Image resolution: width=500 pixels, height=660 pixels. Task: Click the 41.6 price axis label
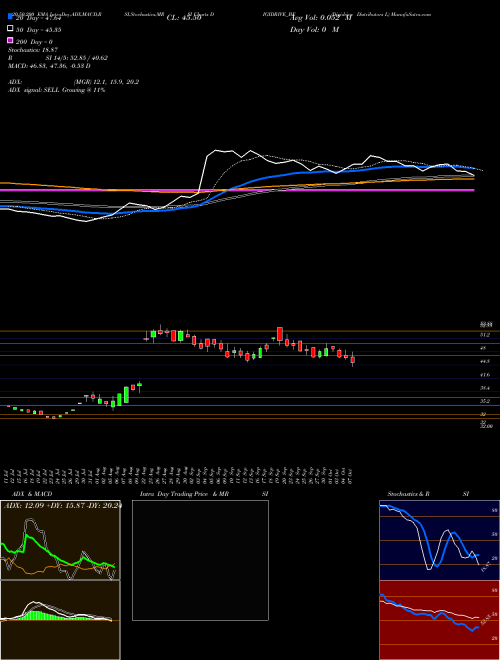click(485, 375)
